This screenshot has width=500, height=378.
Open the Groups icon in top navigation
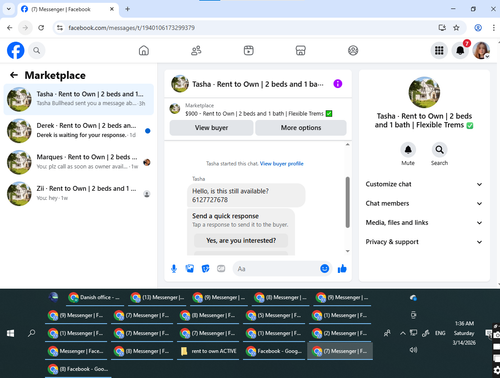tap(353, 50)
